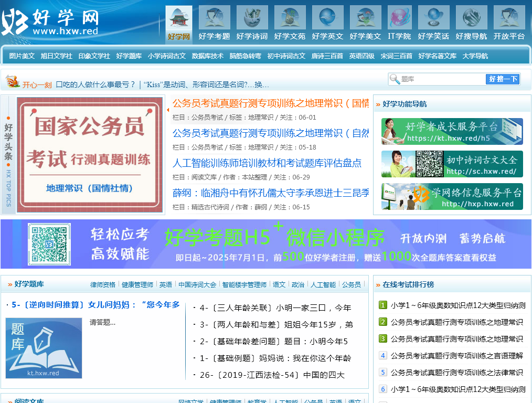Open question 5-〔逆向时间推算〕
Viewport: 532px width, 403px height.
(x=95, y=305)
